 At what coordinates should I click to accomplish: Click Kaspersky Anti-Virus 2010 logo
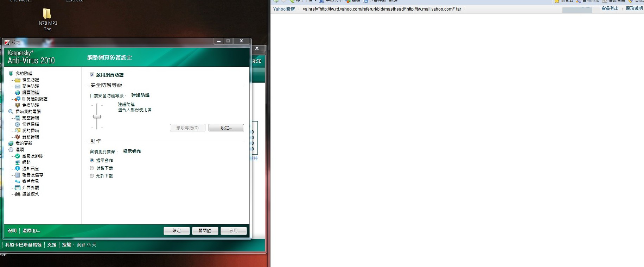click(31, 57)
